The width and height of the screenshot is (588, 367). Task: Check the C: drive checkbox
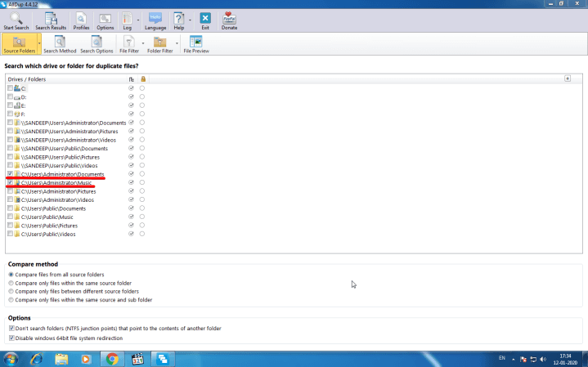[10, 88]
